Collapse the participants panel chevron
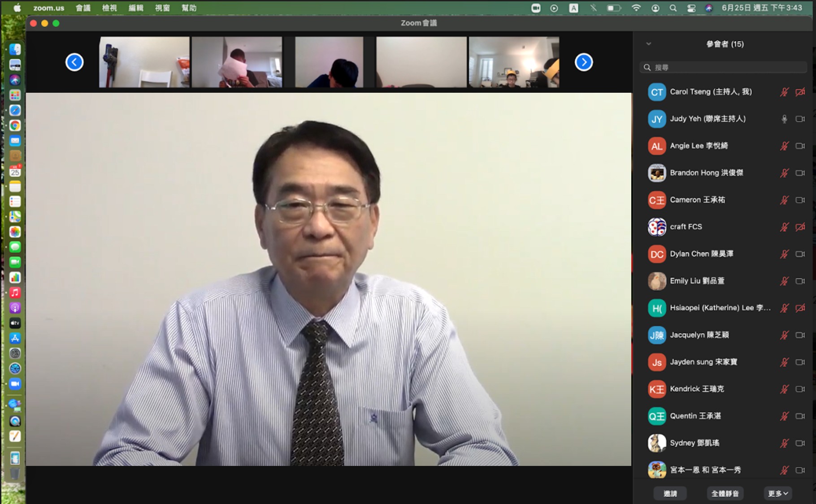The width and height of the screenshot is (816, 504). (648, 44)
